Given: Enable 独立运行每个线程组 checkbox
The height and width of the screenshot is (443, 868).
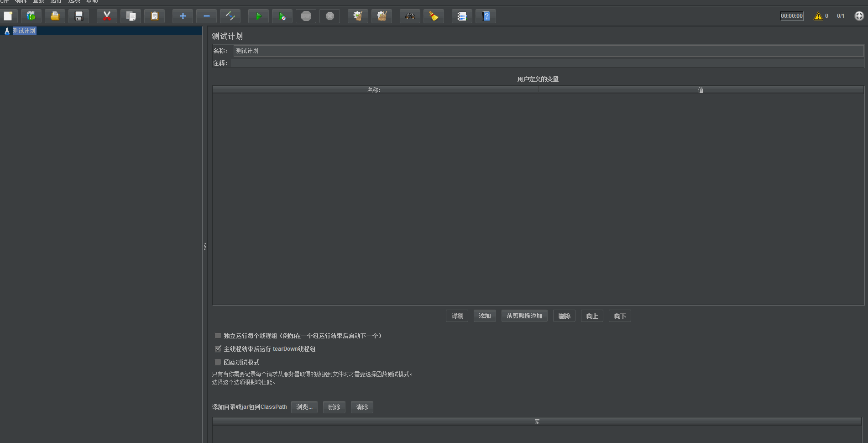Looking at the screenshot, I should pos(218,336).
